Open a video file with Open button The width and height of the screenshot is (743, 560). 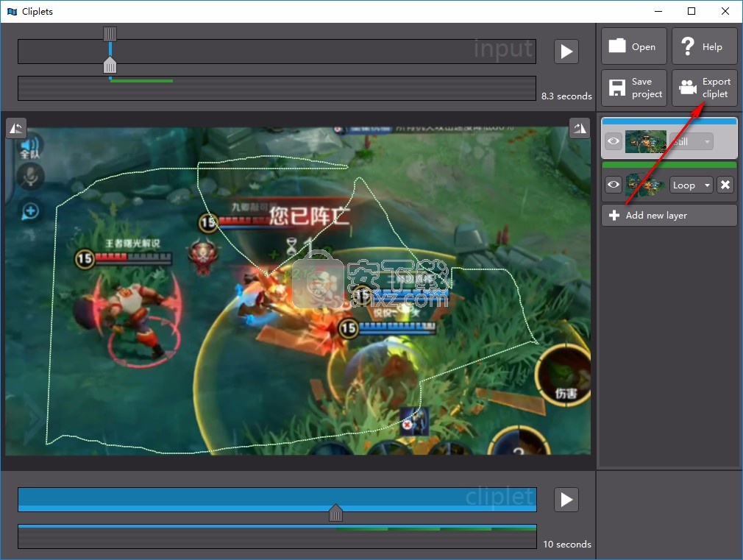pos(633,46)
